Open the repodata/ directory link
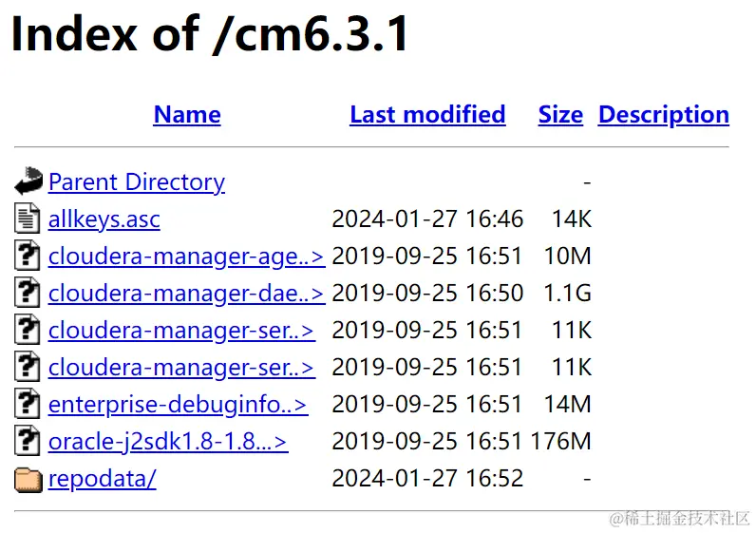The width and height of the screenshot is (756, 533). click(103, 480)
